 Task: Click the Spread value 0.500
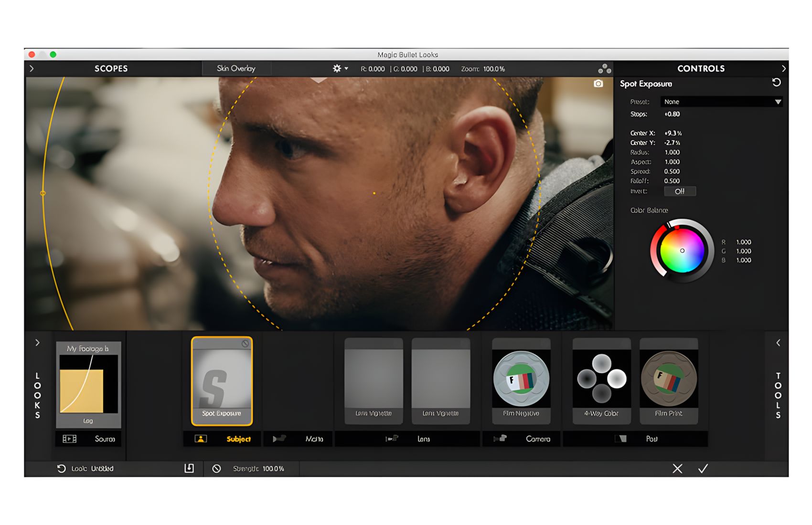[672, 171]
